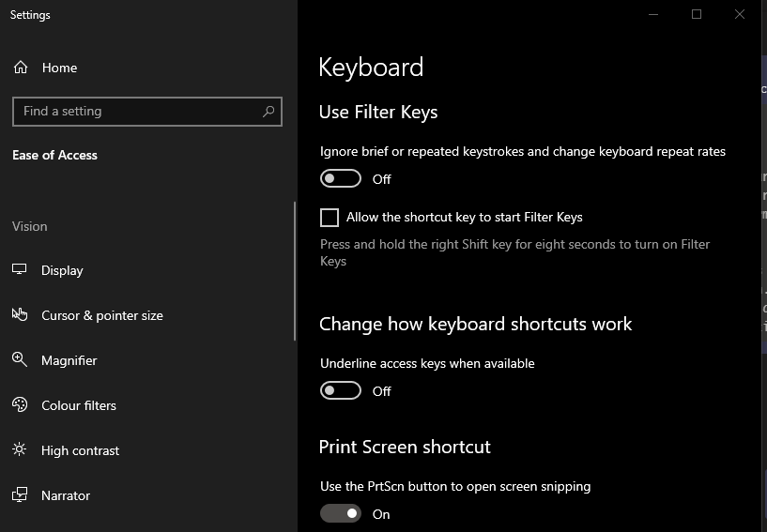
Task: Click the Narrator icon
Action: [x=20, y=494]
